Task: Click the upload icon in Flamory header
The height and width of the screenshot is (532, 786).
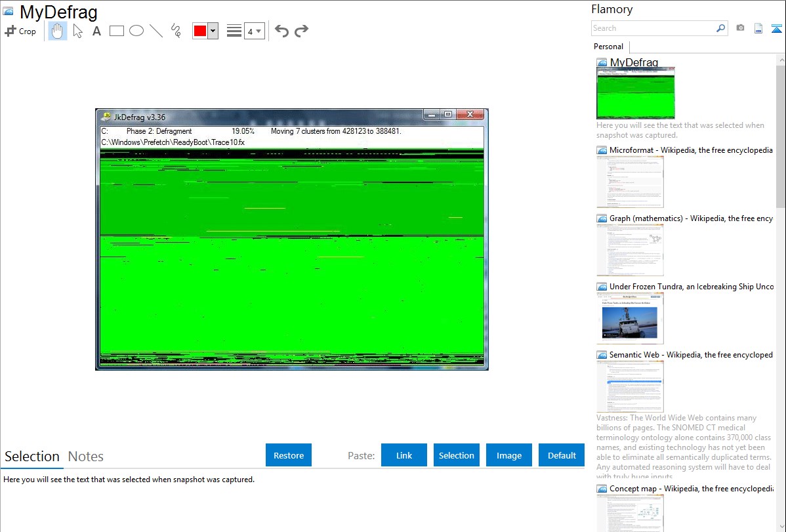Action: (776, 29)
